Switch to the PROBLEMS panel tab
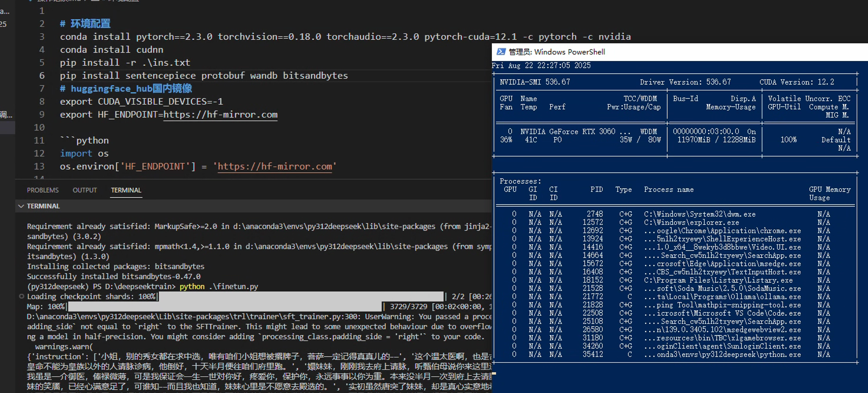The height and width of the screenshot is (393, 868). coord(42,190)
